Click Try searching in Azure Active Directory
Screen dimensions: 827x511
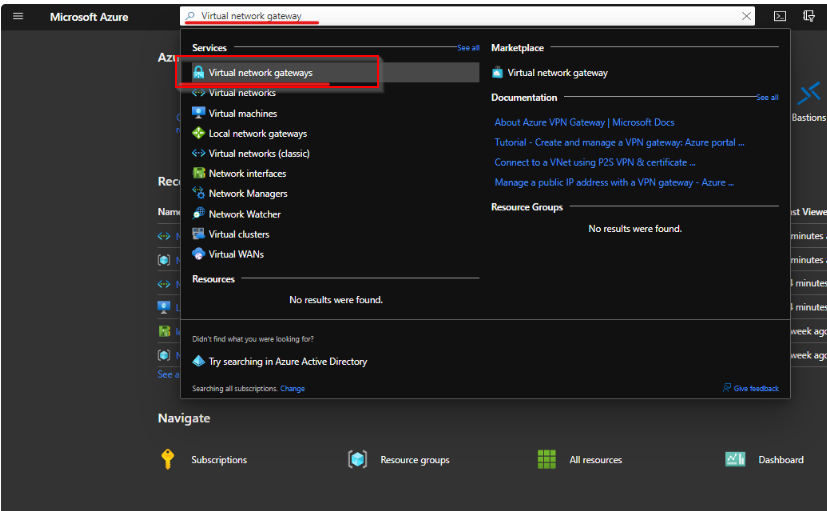(x=287, y=361)
